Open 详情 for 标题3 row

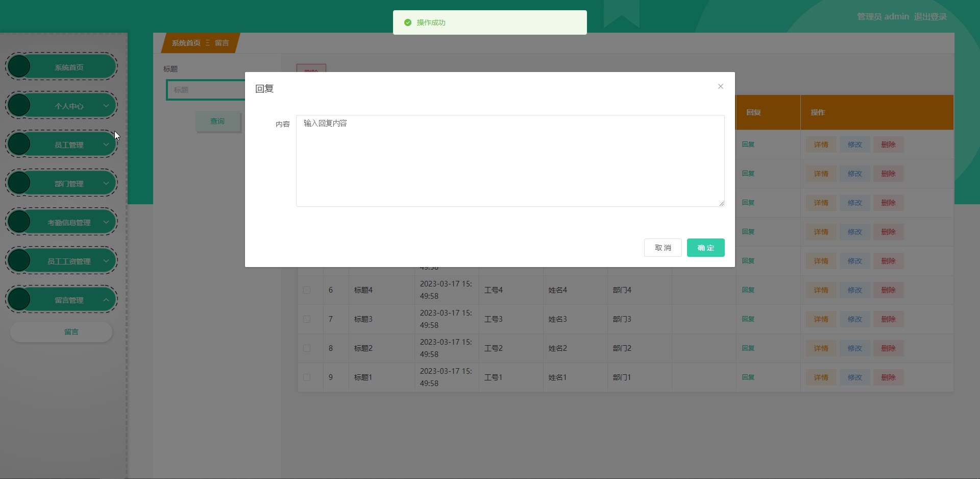click(x=821, y=319)
